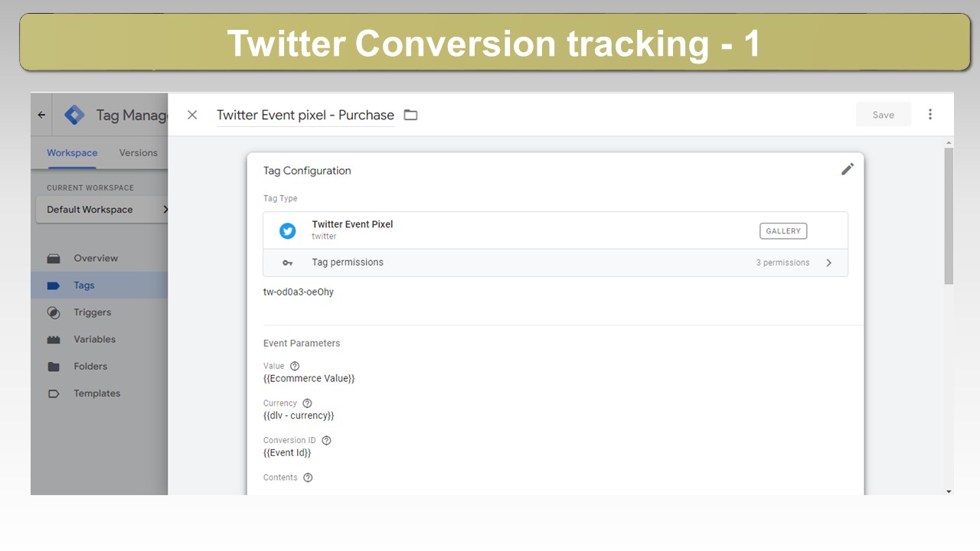Click the {{Event Id}} value
The image size is (980, 551).
[x=287, y=453]
